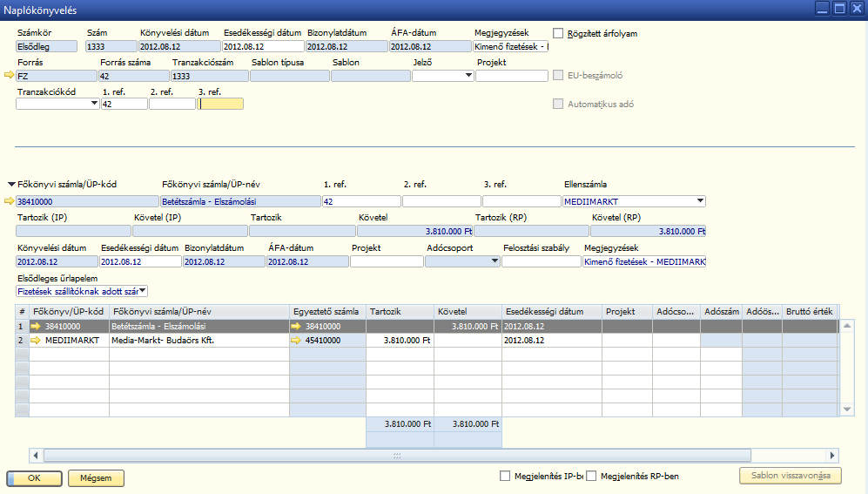The image size is (868, 494).
Task: Toggle the Automatikus adó checkbox
Action: (x=558, y=104)
